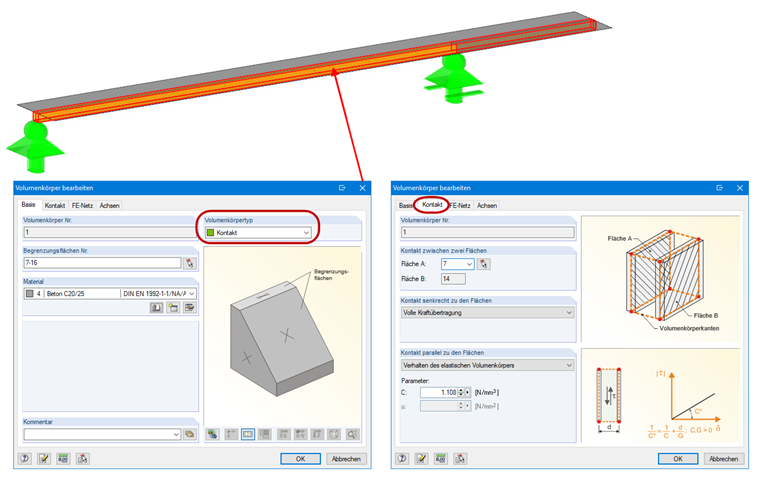Open the Achsen tab in the left dialog
The image size is (760, 479).
tap(110, 206)
